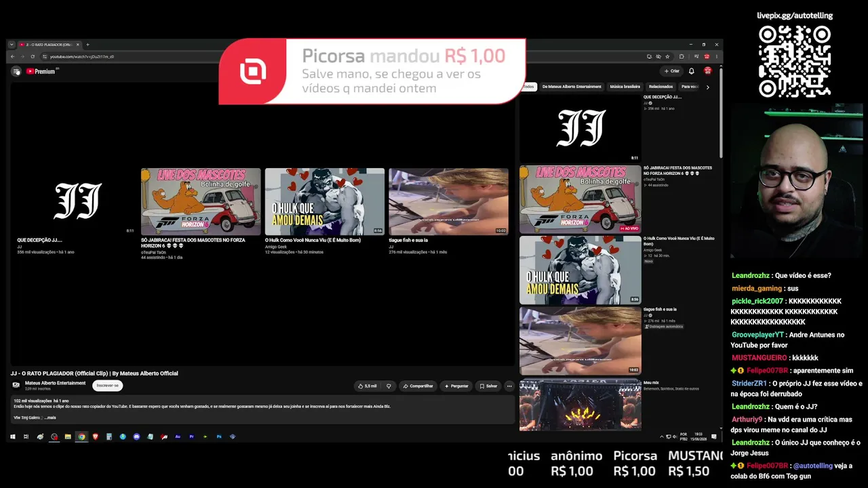Open the Meu mix title link
The height and width of the screenshot is (488, 868).
[651, 383]
